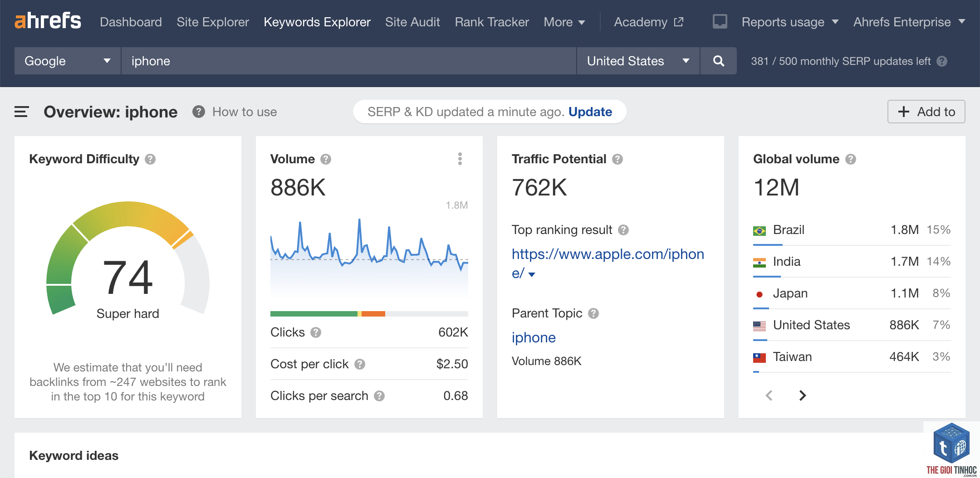Click the Taiwan flag icon

pos(759,357)
